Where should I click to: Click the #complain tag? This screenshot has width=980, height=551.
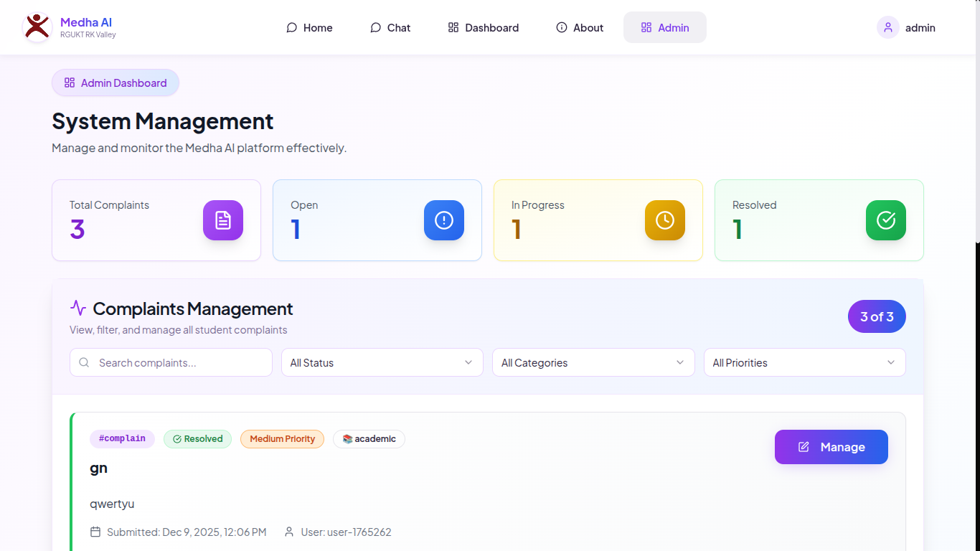(122, 439)
